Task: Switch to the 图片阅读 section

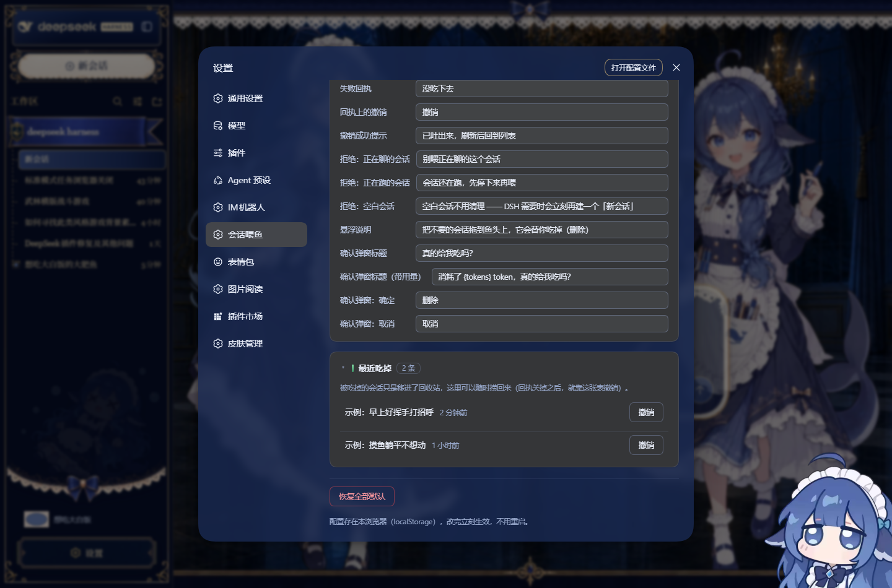Action: point(256,289)
